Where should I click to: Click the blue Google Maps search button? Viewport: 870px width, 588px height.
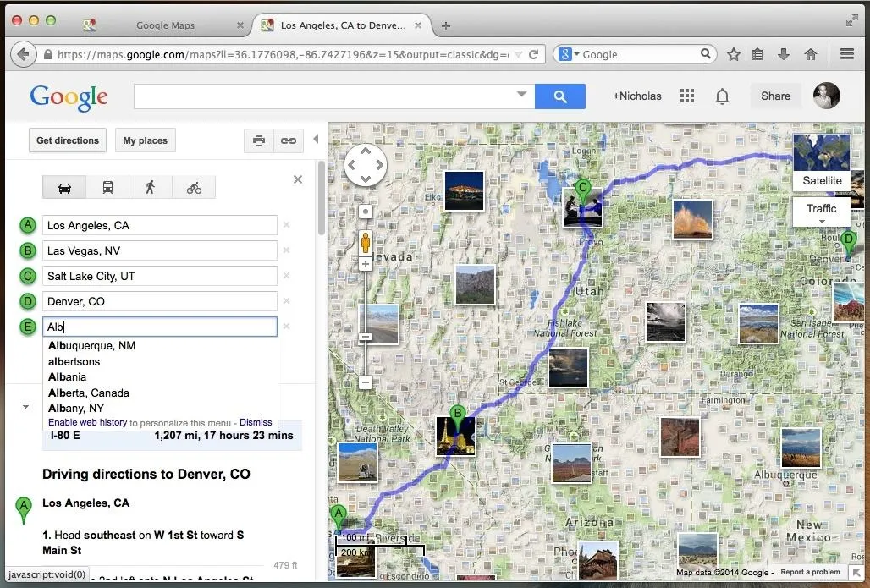[560, 96]
